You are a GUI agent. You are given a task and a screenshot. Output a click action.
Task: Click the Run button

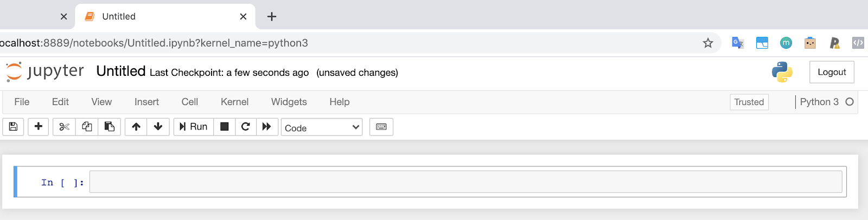[x=194, y=127]
